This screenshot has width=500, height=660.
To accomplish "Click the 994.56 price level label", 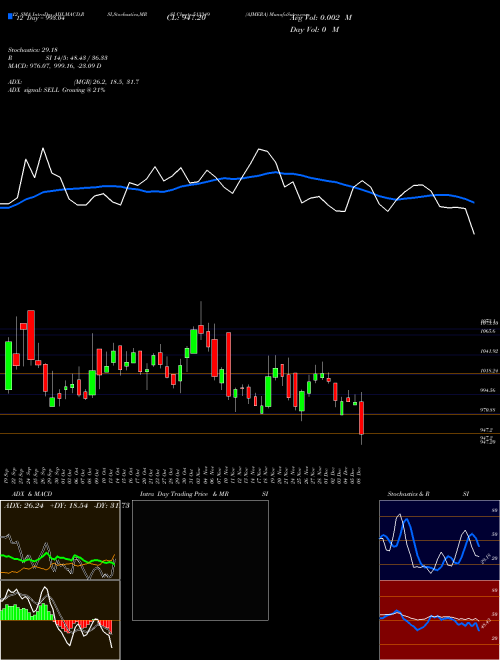I will (x=488, y=391).
